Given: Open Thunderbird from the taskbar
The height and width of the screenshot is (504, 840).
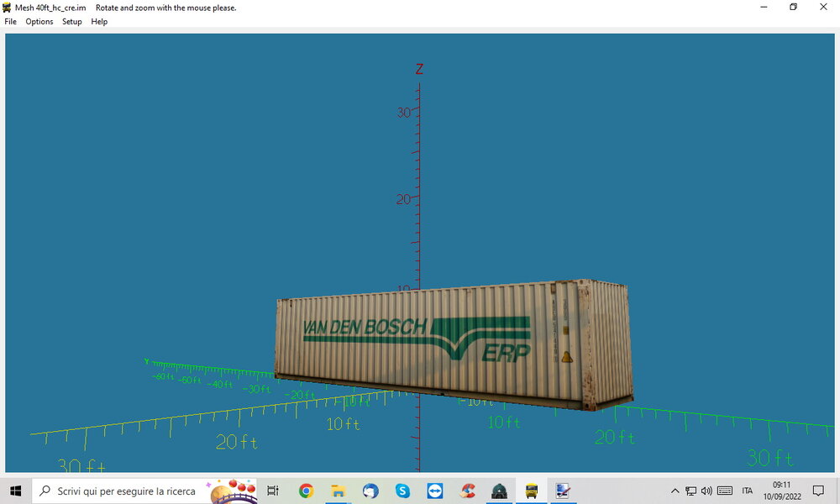Looking at the screenshot, I should pos(370,491).
